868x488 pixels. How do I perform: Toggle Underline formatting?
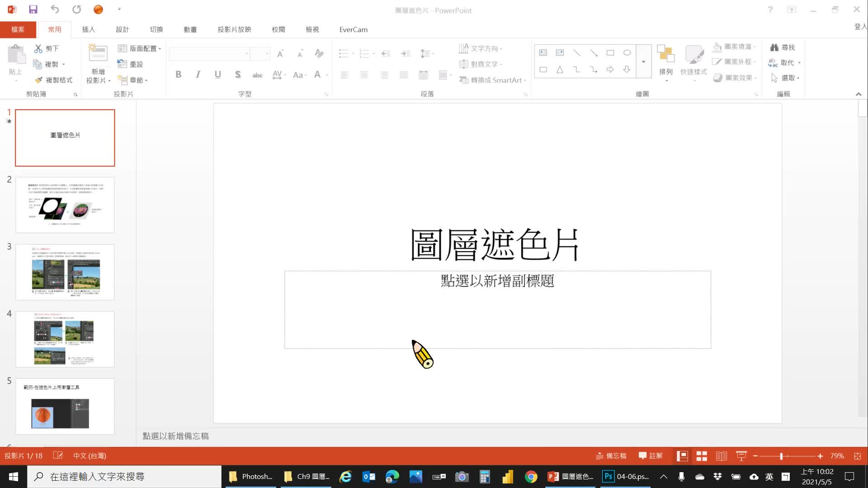coord(218,75)
